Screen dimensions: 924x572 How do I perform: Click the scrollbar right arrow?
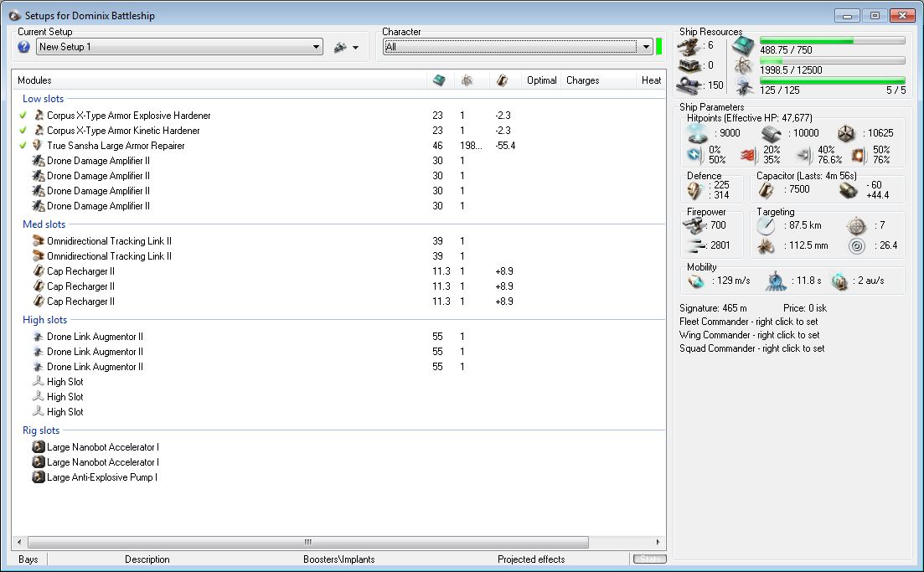658,542
